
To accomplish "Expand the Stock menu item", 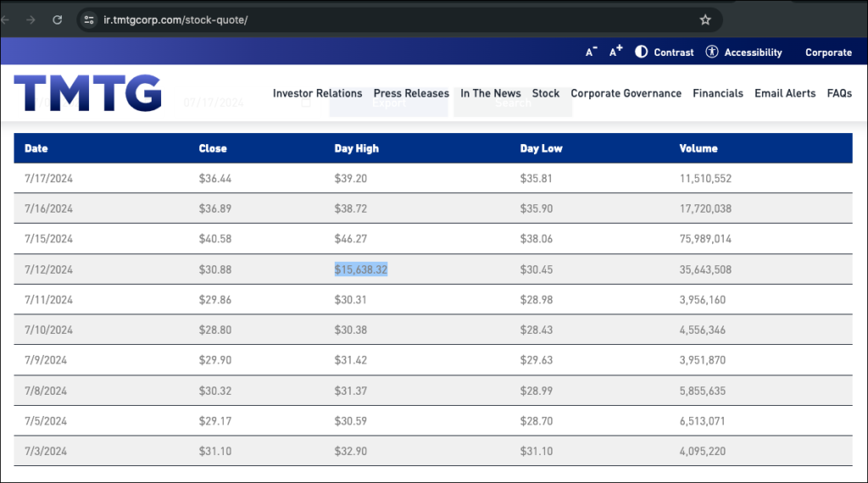I will [546, 93].
